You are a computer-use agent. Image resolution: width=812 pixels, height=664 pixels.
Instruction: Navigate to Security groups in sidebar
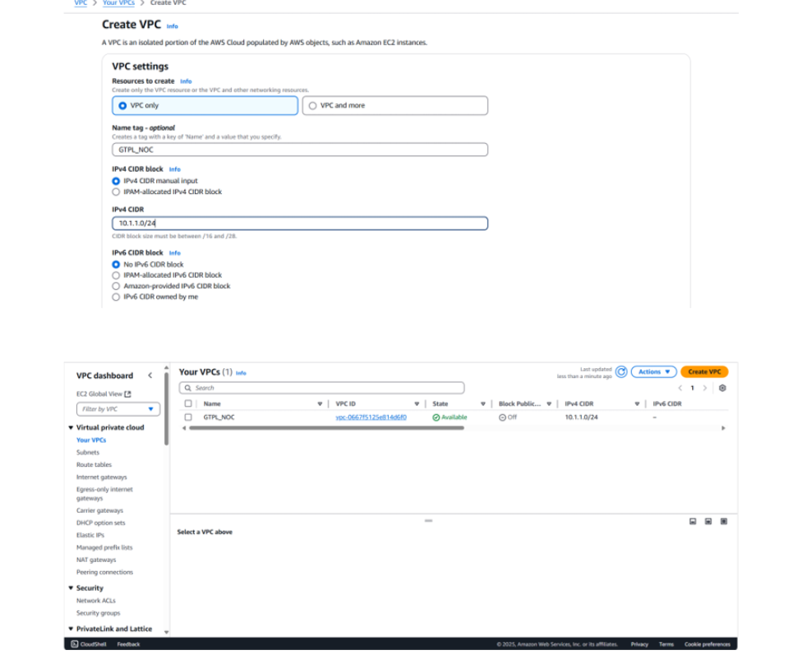coord(98,613)
